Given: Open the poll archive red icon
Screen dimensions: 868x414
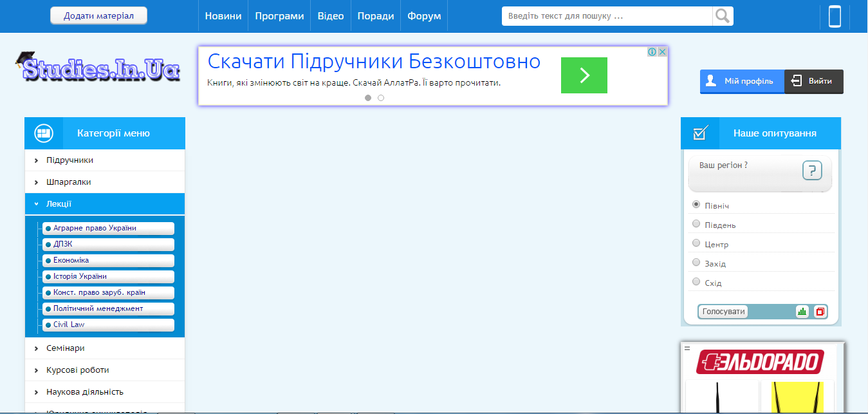Looking at the screenshot, I should point(820,312).
